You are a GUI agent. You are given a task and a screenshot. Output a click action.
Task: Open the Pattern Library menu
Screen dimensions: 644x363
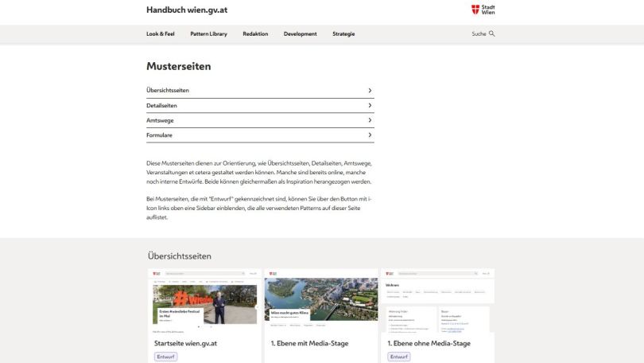click(x=208, y=33)
